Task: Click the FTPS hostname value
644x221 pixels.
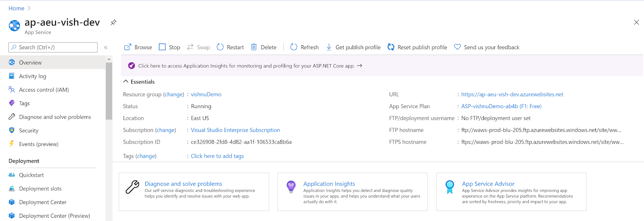Action: tap(543, 142)
